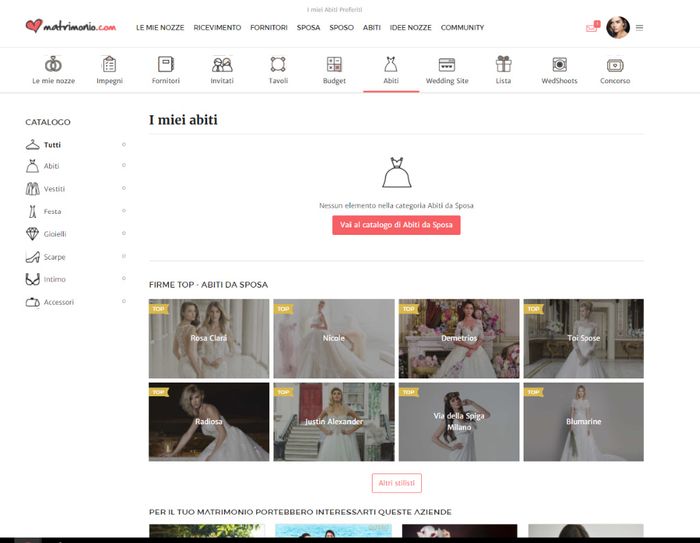
Task: Open the WedShoots camera icon
Action: point(559,64)
